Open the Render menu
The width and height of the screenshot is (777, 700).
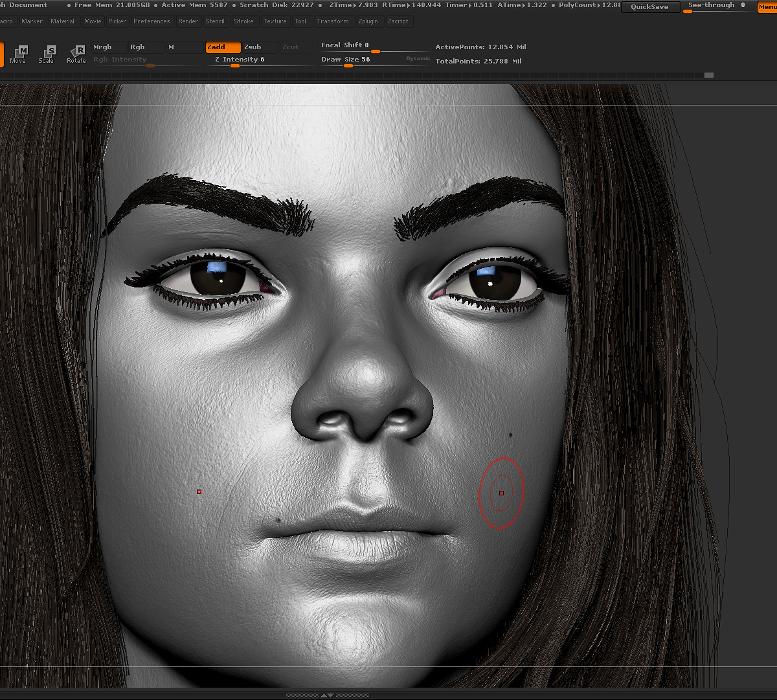tap(188, 21)
